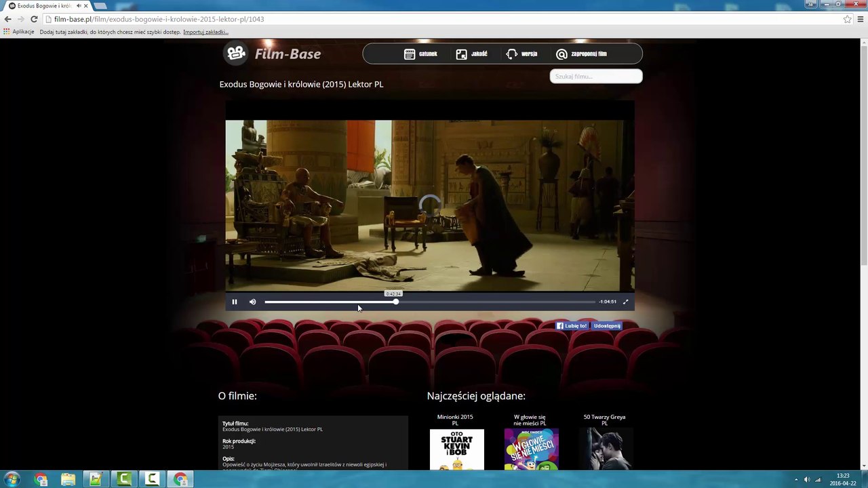
Task: Click the video progress bar handle
Action: [395, 302]
